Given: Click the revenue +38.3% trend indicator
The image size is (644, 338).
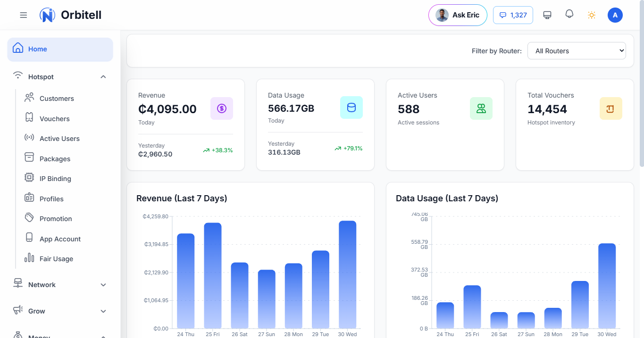Looking at the screenshot, I should 218,150.
